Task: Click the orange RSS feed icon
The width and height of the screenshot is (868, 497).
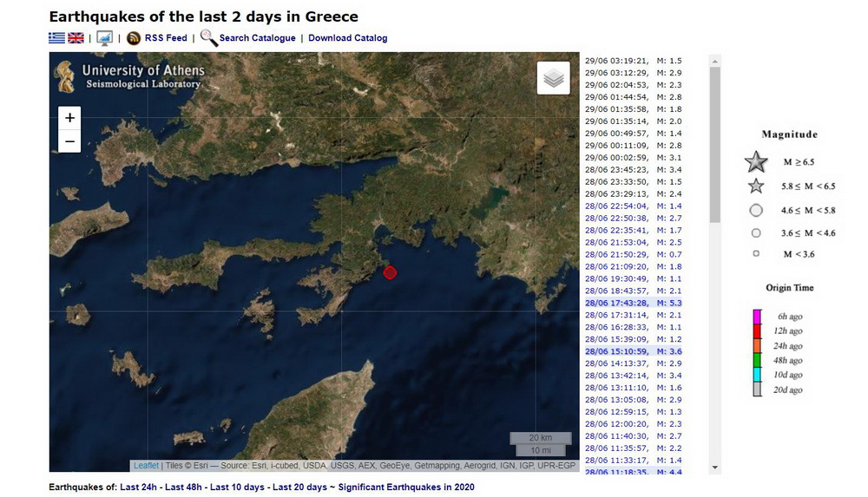Action: point(134,38)
